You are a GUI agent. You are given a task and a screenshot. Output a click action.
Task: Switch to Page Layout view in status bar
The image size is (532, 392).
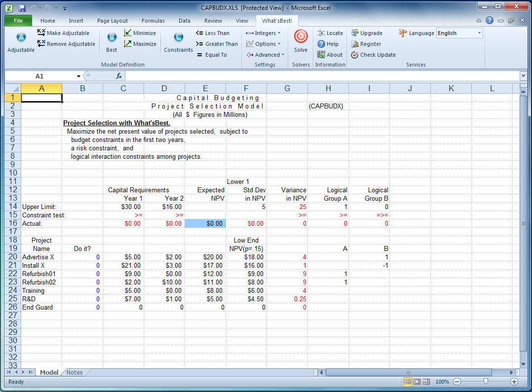417,382
